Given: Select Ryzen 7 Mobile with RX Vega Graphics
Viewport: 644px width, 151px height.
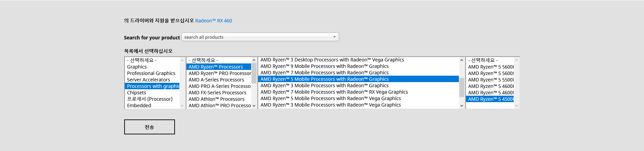Looking at the screenshot, I should click(358, 92).
